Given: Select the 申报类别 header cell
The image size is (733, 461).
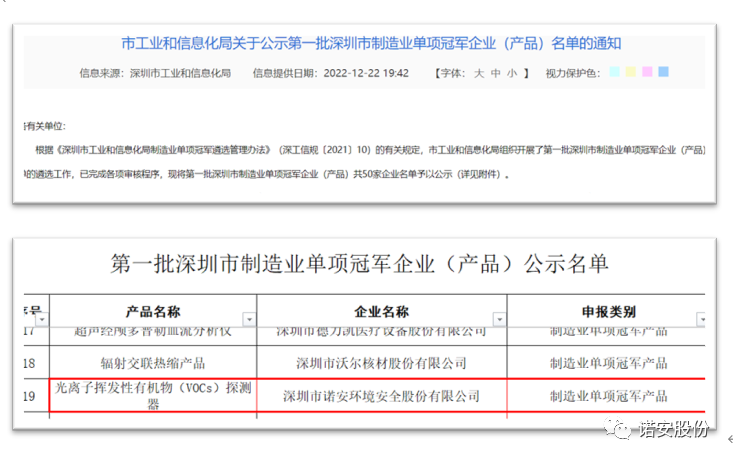Looking at the screenshot, I should click(x=606, y=311).
